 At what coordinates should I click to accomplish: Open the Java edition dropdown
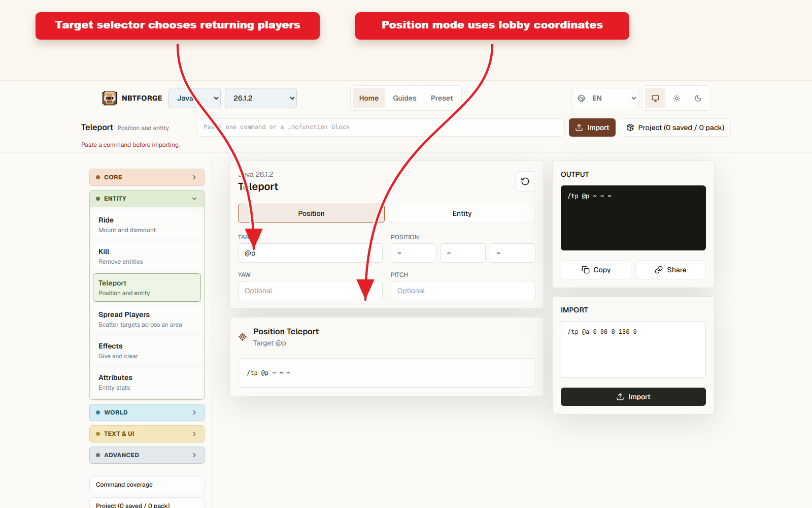click(194, 98)
